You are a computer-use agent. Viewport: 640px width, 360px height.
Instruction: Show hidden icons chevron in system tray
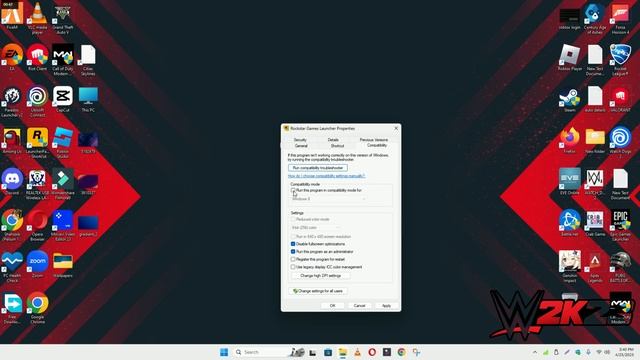[x=535, y=352]
